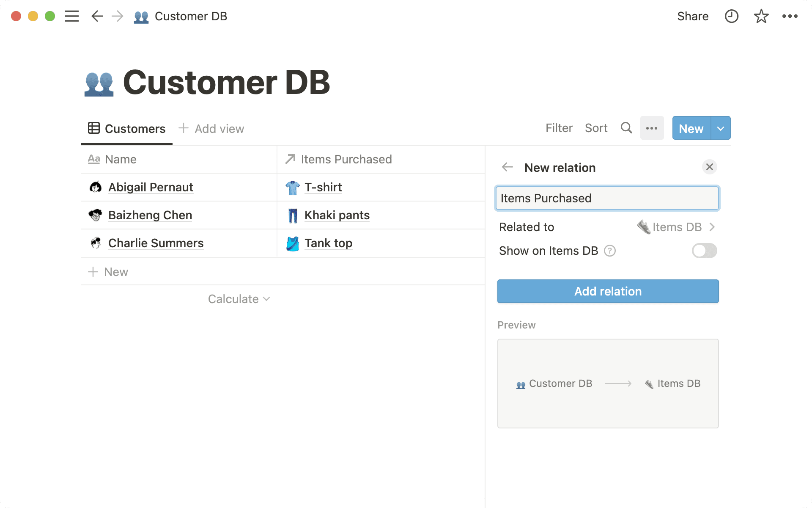The image size is (812, 508).
Task: Switch to the Customers table view tab
Action: 127,129
